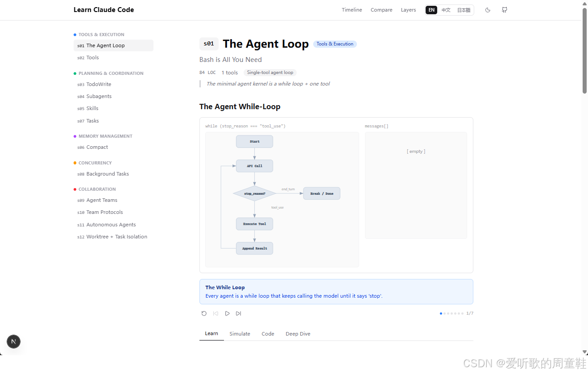Open the Next.js dev tools badge
588x373 pixels.
[x=13, y=342]
